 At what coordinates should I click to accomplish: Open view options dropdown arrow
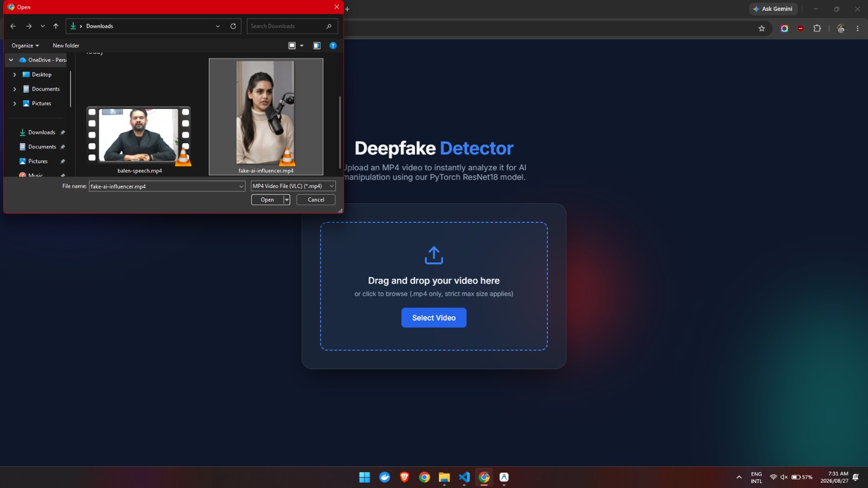(x=302, y=46)
